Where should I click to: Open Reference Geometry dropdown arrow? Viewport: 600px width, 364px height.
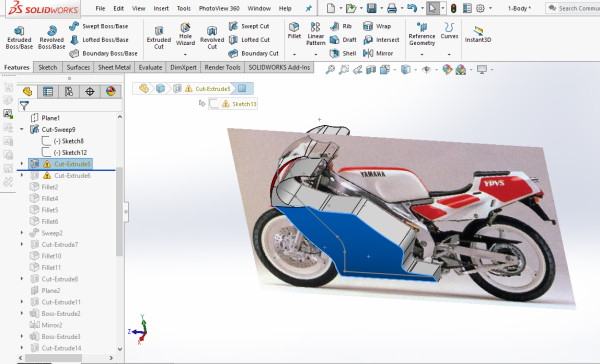tap(422, 54)
